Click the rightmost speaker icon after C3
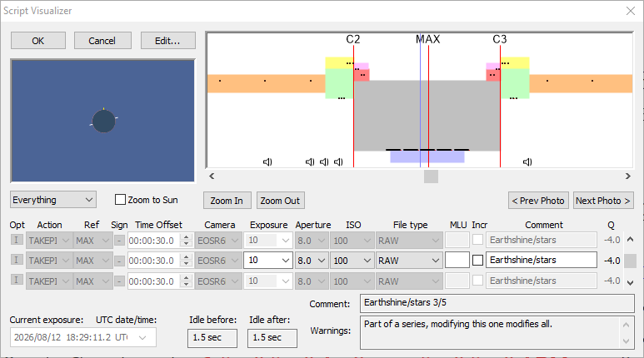Viewport: 644px width, 358px height. [x=527, y=162]
